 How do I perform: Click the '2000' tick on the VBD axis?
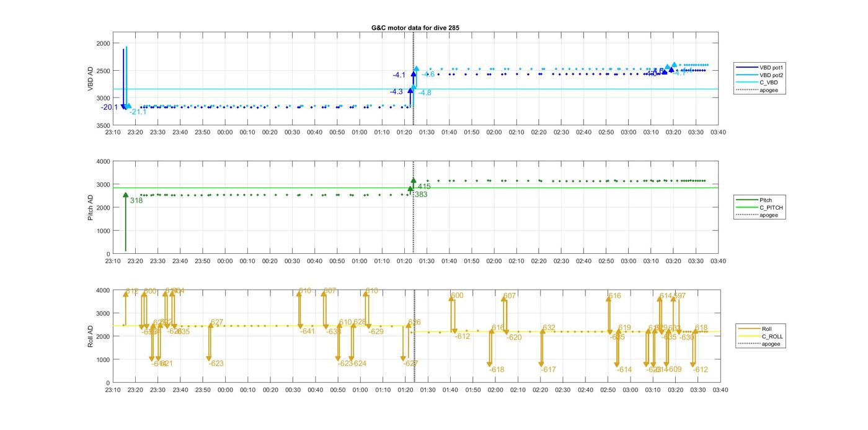pyautogui.click(x=103, y=43)
